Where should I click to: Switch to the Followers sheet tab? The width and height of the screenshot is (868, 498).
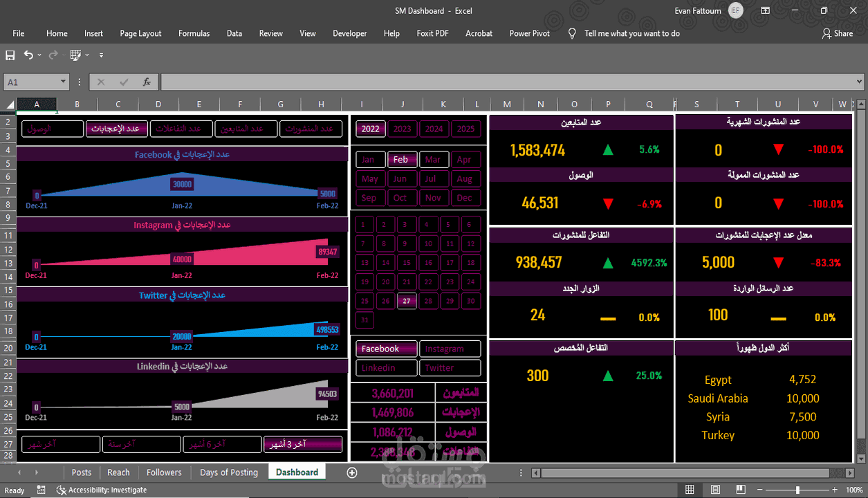(x=164, y=472)
